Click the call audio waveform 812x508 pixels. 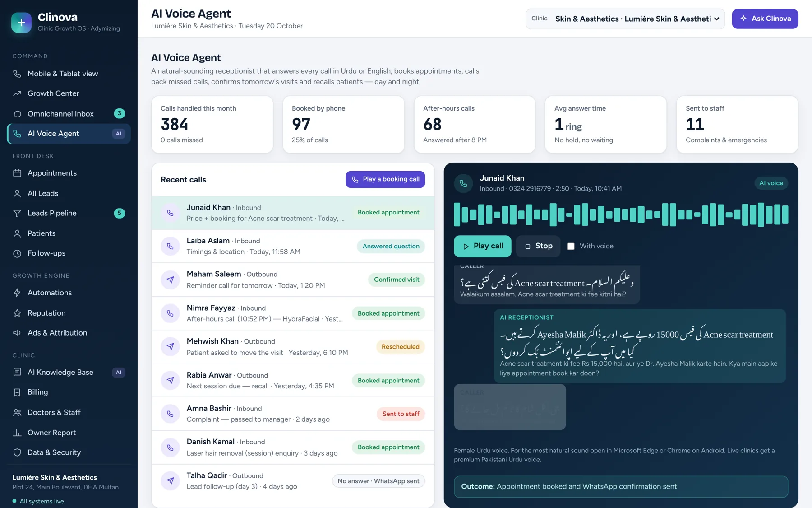621,214
